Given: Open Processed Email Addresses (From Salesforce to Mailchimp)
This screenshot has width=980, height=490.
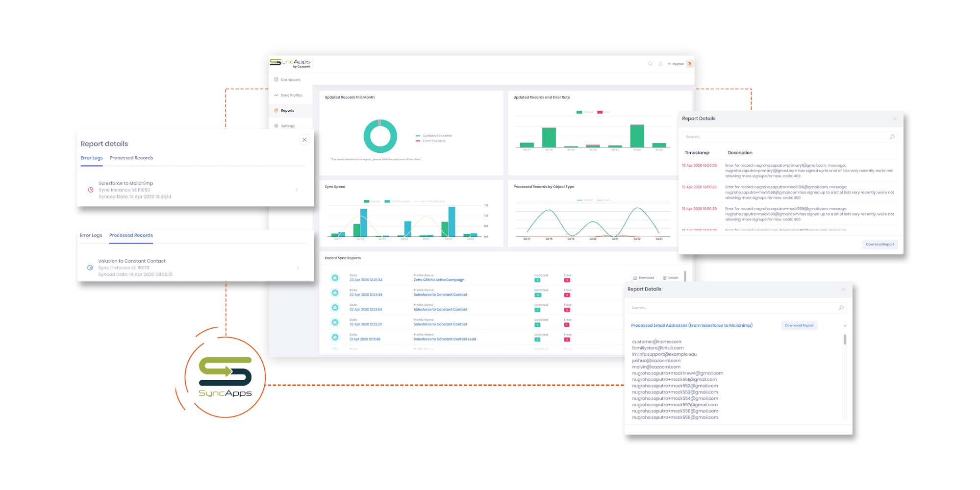Looking at the screenshot, I should coord(692,325).
